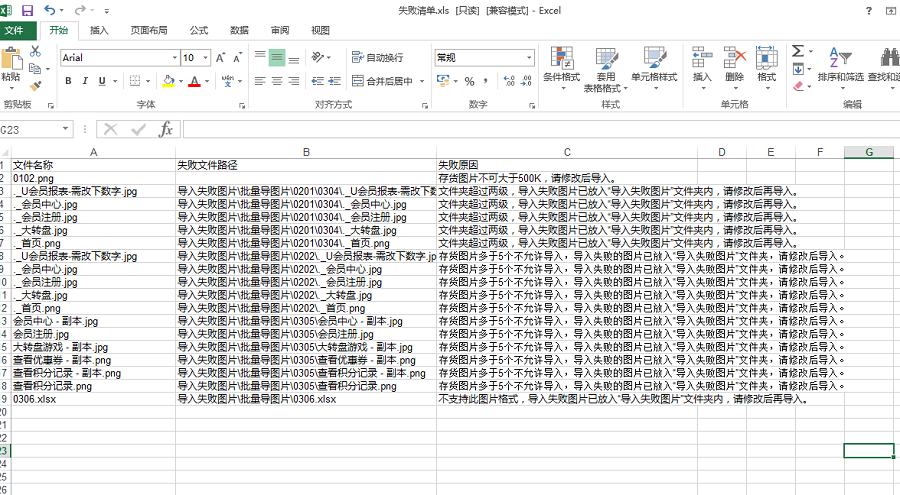Toggle bottom align icon
Image resolution: width=900 pixels, height=495 pixels.
[294, 57]
